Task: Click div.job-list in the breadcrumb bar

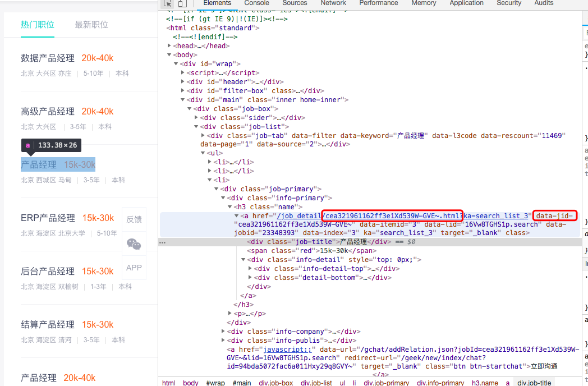Action: click(x=316, y=383)
